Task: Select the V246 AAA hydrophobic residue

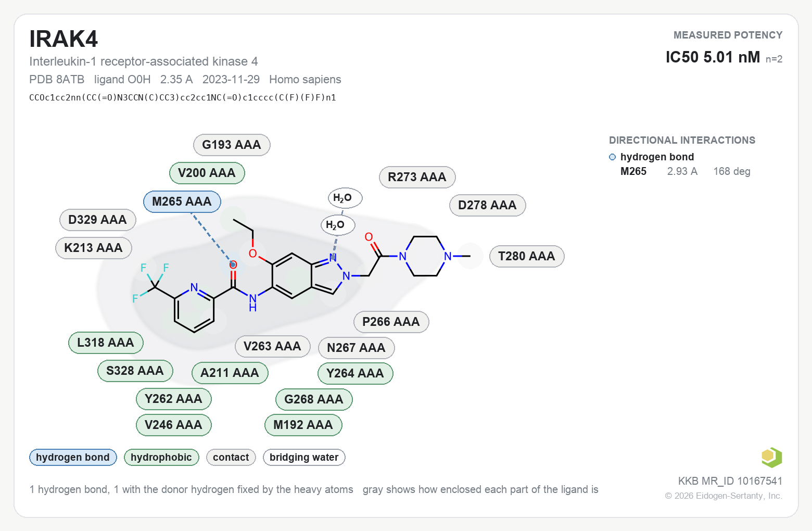Action: [174, 425]
